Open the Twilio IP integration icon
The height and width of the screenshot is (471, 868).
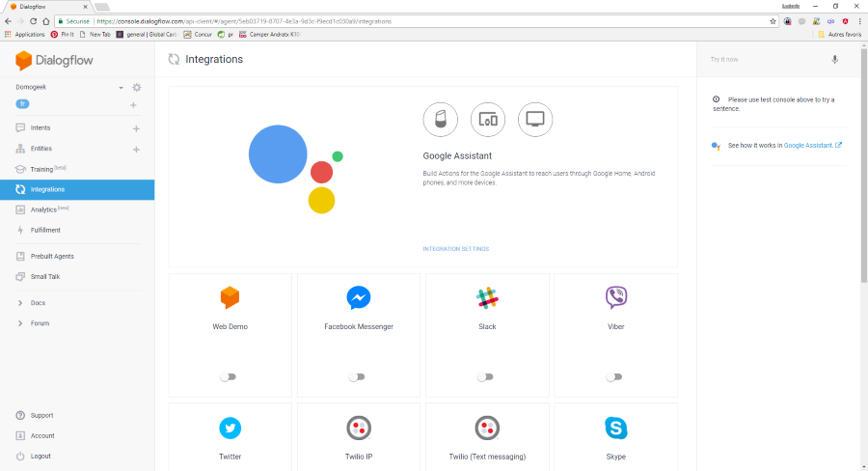pos(359,428)
